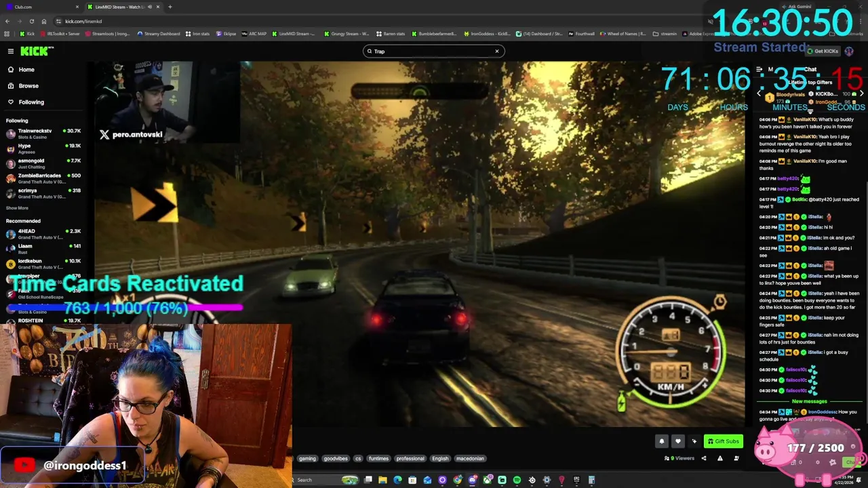Open Browse in the sidebar
Screen dimensions: 868x488
28,85
